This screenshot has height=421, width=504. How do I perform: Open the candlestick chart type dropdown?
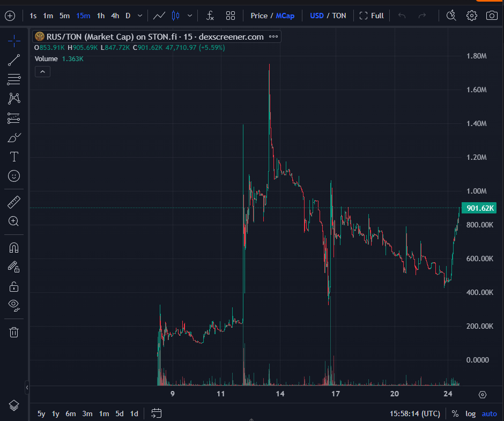pyautogui.click(x=189, y=16)
